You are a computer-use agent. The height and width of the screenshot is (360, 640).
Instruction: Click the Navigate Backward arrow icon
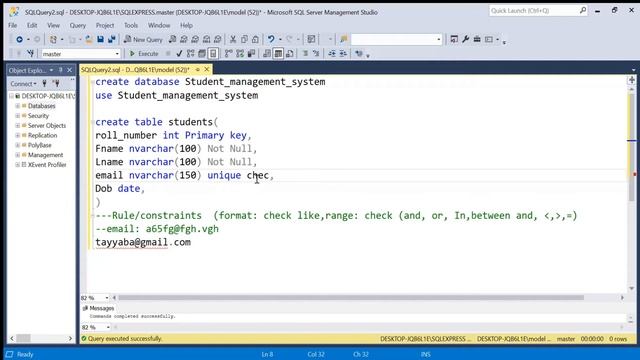click(x=19, y=39)
